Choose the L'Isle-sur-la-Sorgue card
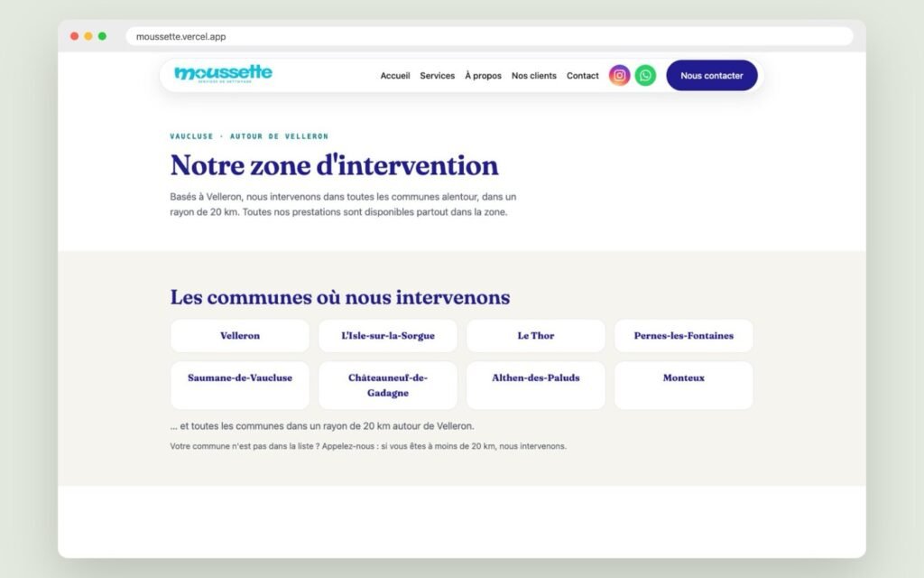The width and height of the screenshot is (924, 578). (388, 336)
